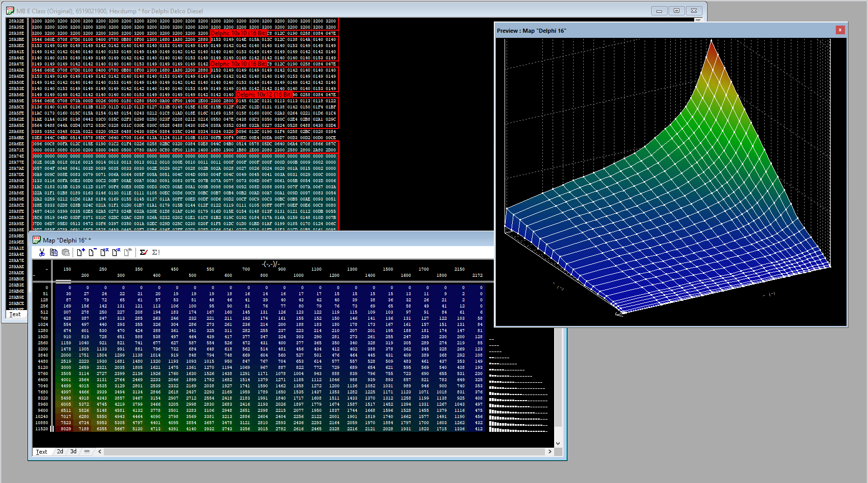Open the bars tab beside 3d
The width and height of the screenshot is (868, 483).
coord(87,451)
